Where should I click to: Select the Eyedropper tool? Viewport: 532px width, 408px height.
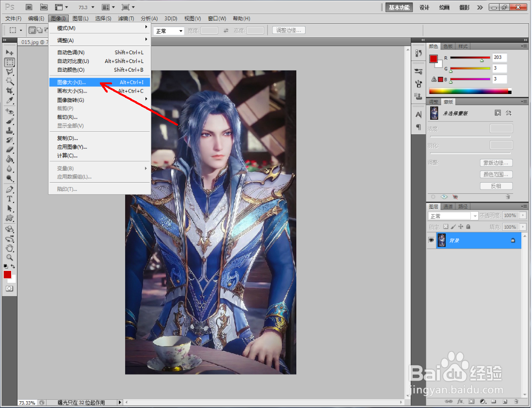(x=10, y=100)
